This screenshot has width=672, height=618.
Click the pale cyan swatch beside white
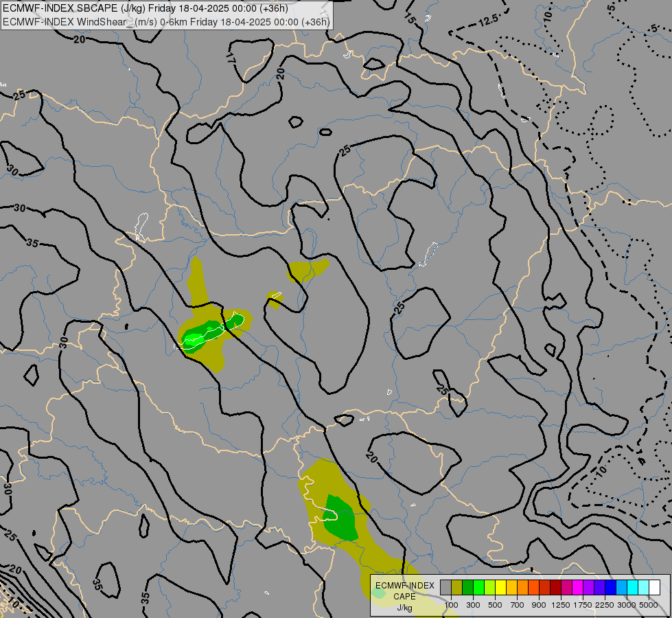643,588
